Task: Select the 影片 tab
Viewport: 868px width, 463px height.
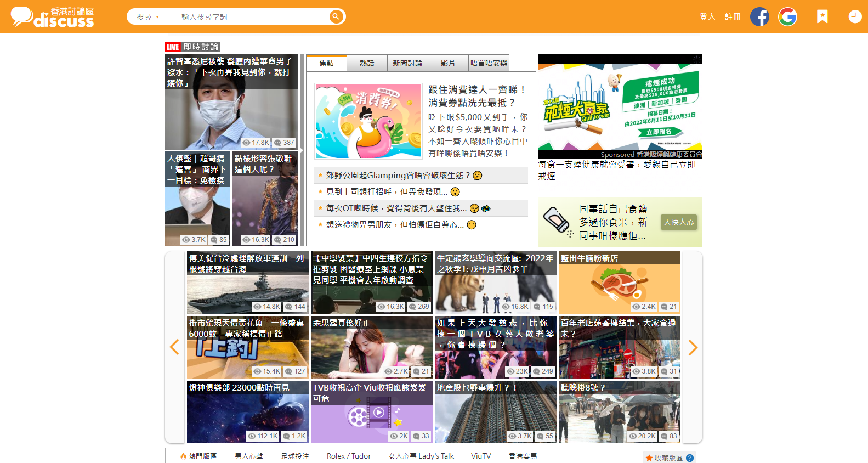Action: [x=448, y=63]
